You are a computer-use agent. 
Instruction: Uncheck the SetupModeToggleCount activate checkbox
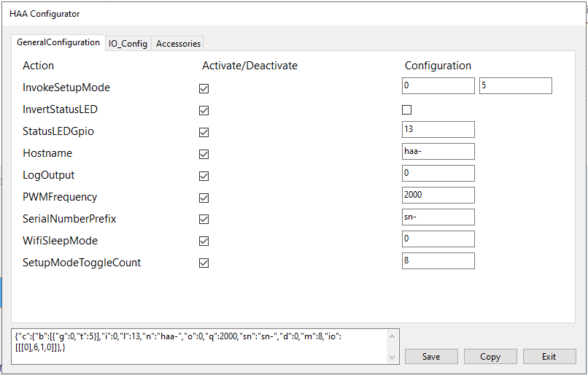click(204, 263)
